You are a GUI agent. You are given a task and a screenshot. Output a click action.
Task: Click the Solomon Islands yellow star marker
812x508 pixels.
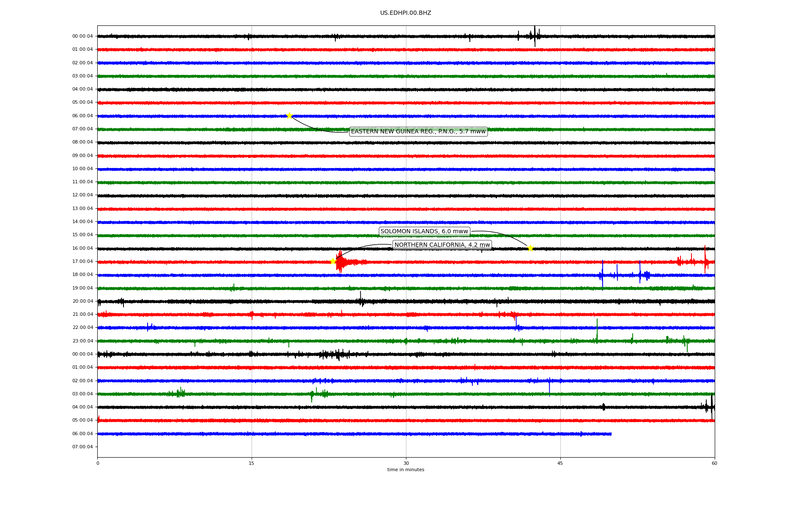(530, 248)
